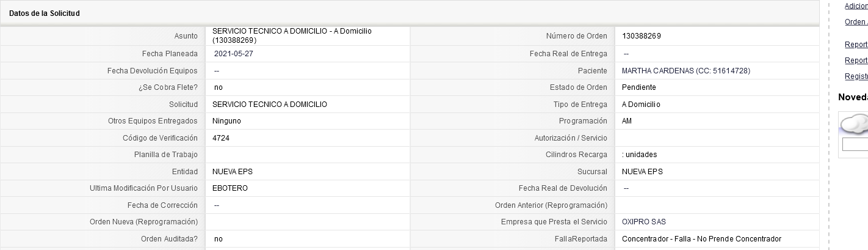Screen dimensions: 868x250
Task: Click the user name EBOTERO
Action: [230, 188]
